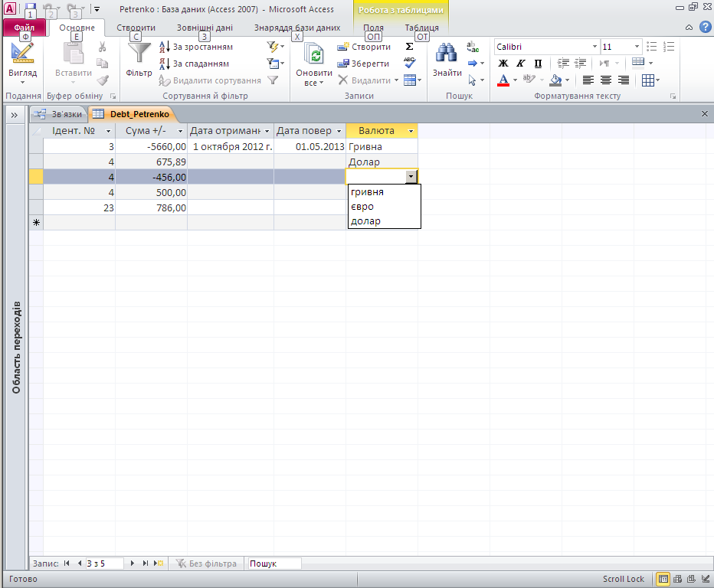The height and width of the screenshot is (588, 714).
Task: Toggle bold formatting Ж
Action: pos(503,64)
